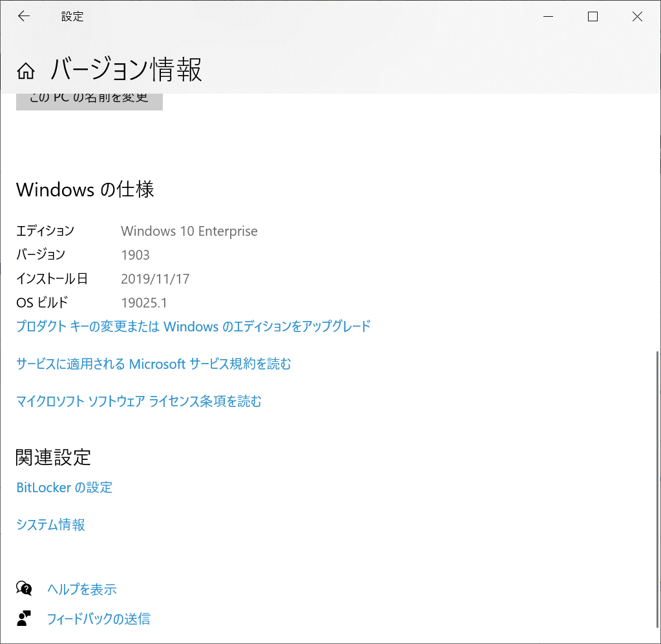Click the Windows の仕様 heading
The height and width of the screenshot is (644, 661).
click(85, 190)
